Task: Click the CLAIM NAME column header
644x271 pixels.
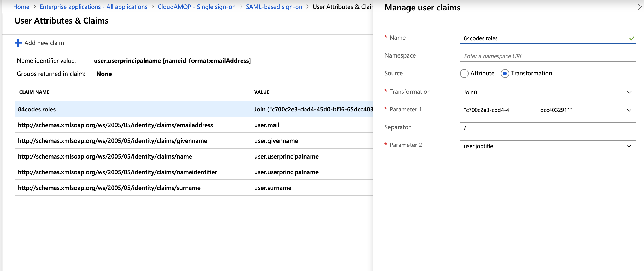Action: 34,92
